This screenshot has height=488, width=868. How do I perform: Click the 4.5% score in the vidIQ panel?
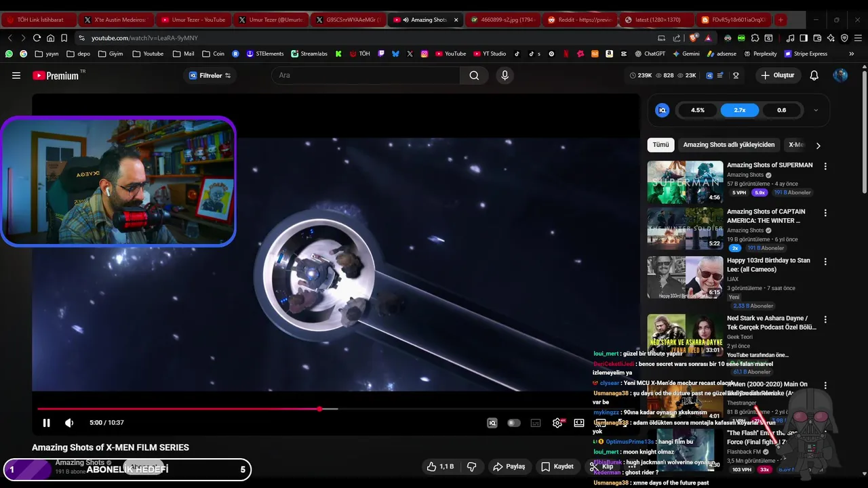tap(698, 110)
